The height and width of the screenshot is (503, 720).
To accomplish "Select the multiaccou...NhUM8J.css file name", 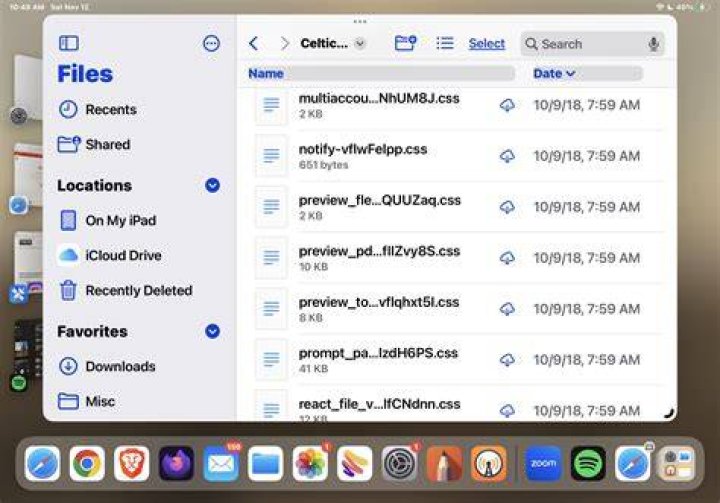I will point(379,98).
